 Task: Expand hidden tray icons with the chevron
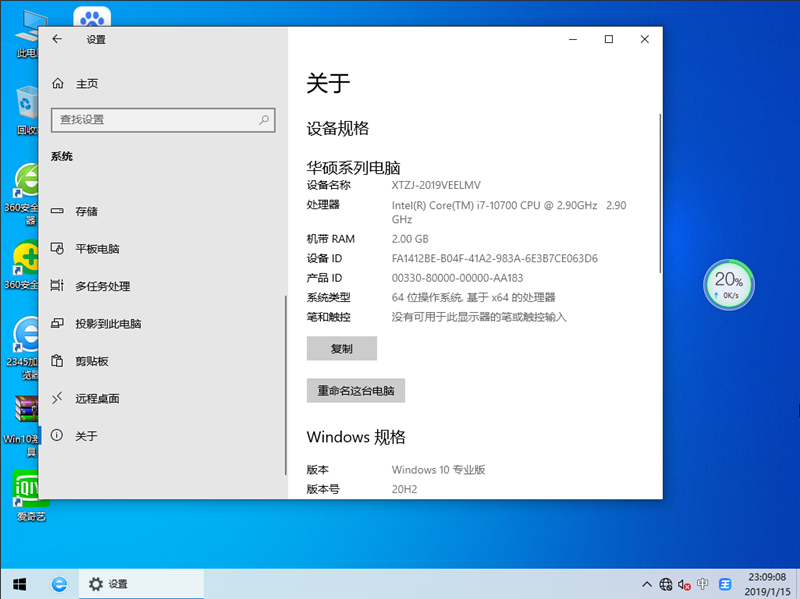click(x=648, y=584)
